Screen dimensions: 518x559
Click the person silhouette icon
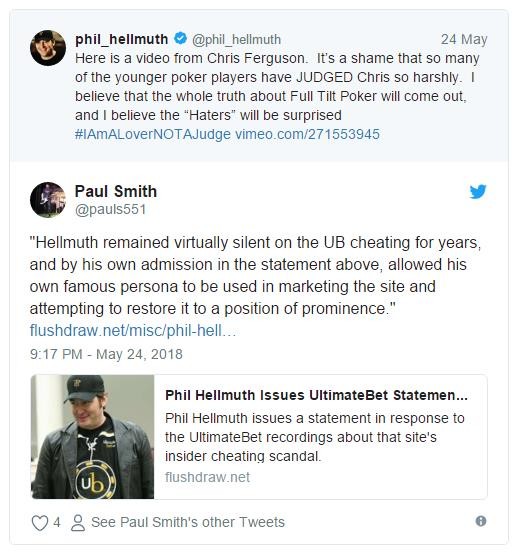coord(78,523)
